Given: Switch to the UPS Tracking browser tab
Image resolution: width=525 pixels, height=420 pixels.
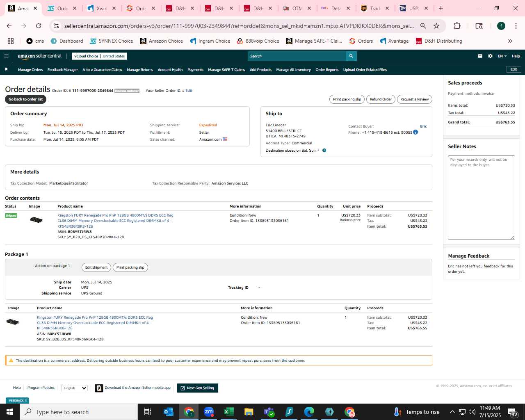Looking at the screenshot, I should point(375,8).
